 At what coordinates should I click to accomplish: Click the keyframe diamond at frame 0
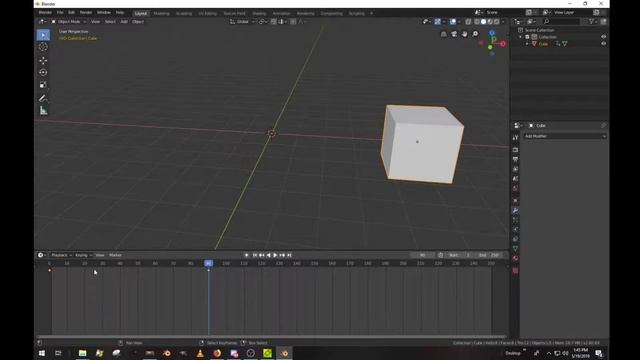tap(50, 270)
